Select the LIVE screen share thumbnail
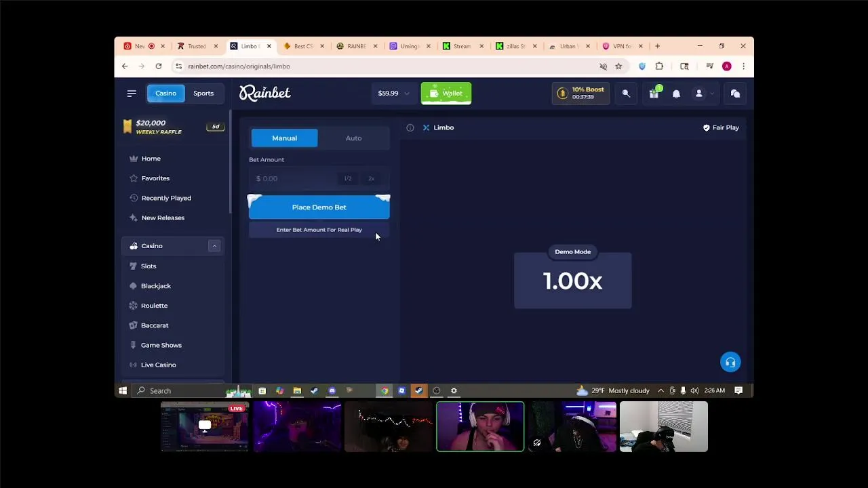 205,427
